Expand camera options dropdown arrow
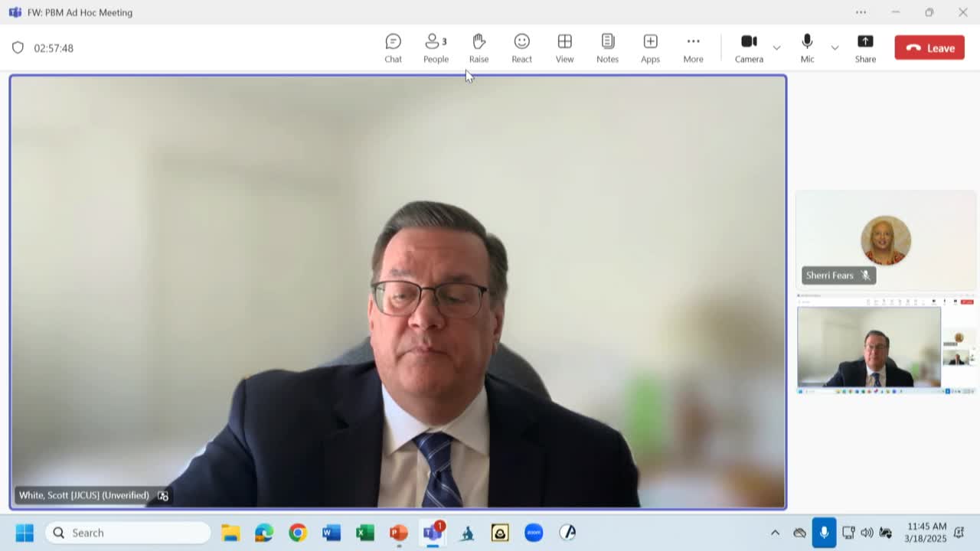 pyautogui.click(x=776, y=48)
